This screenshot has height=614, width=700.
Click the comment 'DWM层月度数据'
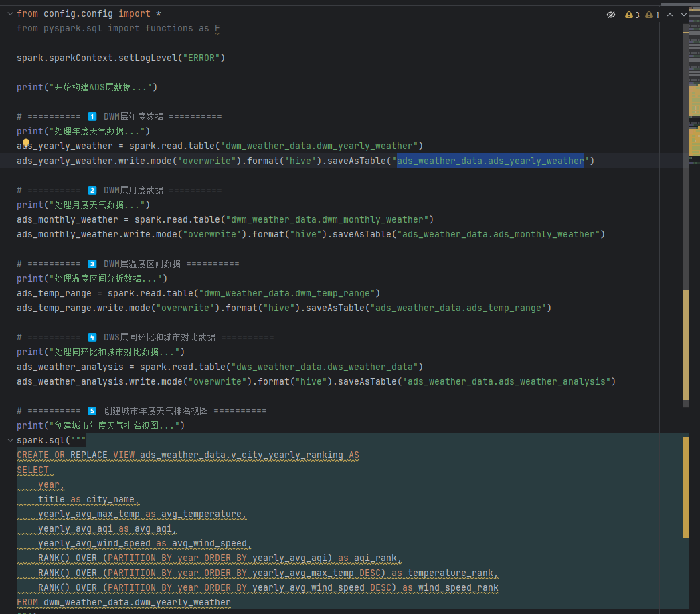(133, 191)
